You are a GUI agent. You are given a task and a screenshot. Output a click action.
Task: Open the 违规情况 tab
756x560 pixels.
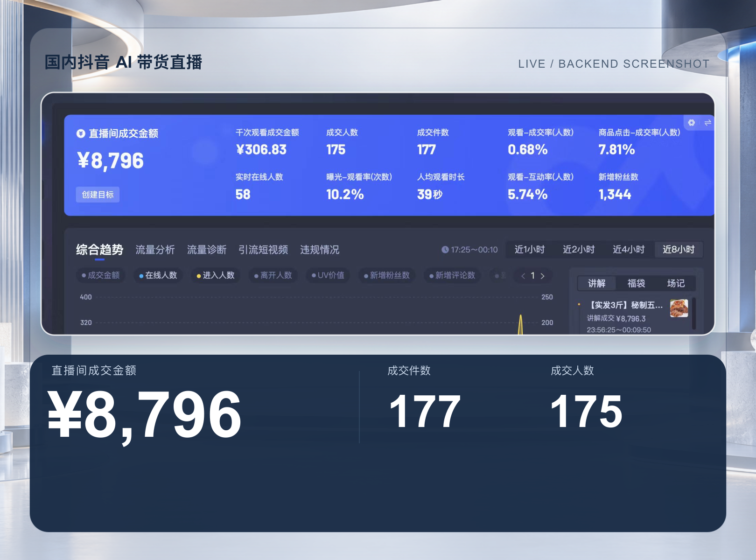pos(320,250)
